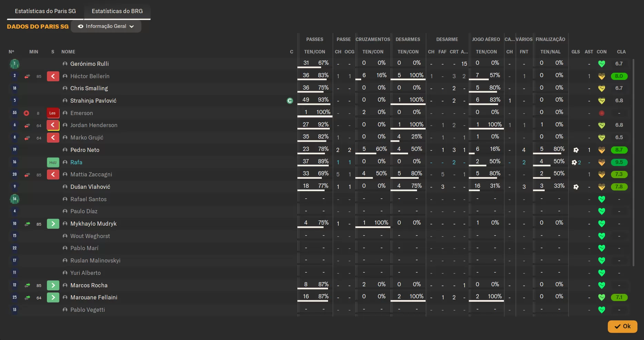The image size is (644, 340).
Task: Click Gerónimo Rulli's goalkeeper shirt icon
Action: click(14, 64)
